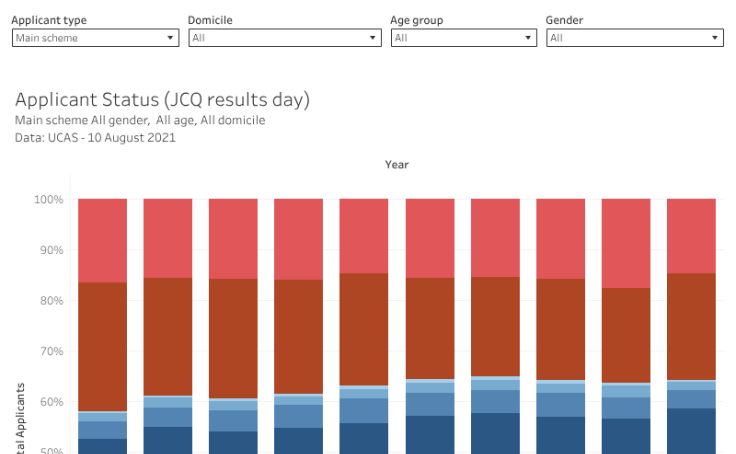Select the brown segment of the first bar
This screenshot has height=454, width=736.
point(103,346)
